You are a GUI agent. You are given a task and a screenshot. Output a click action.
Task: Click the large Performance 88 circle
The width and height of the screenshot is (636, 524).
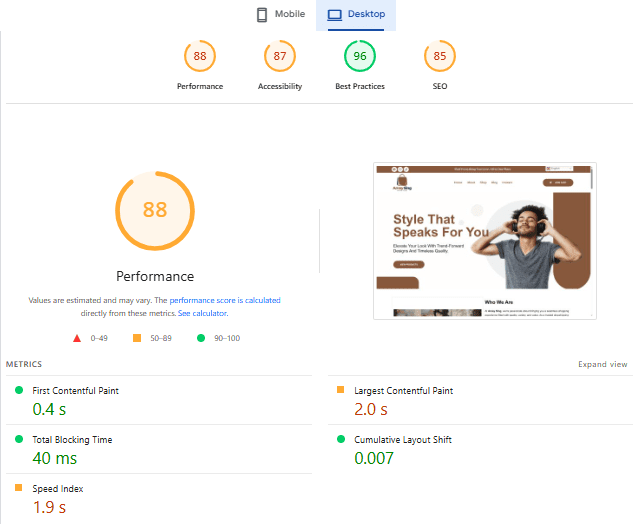(x=155, y=210)
